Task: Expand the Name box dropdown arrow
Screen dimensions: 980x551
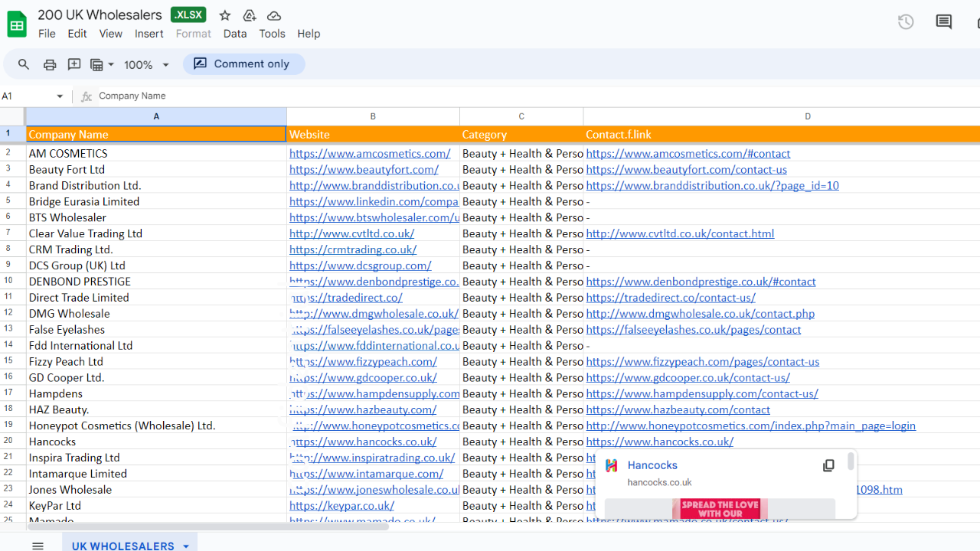Action: tap(60, 96)
